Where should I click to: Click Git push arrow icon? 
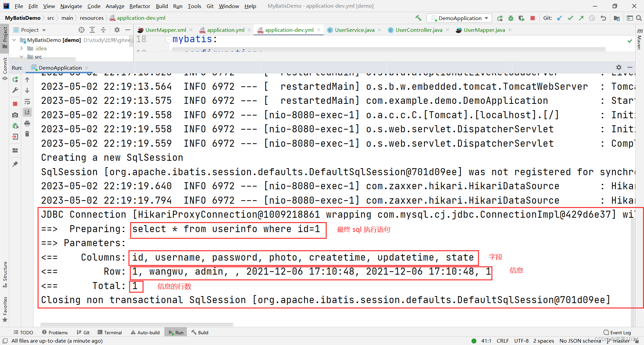click(x=581, y=18)
